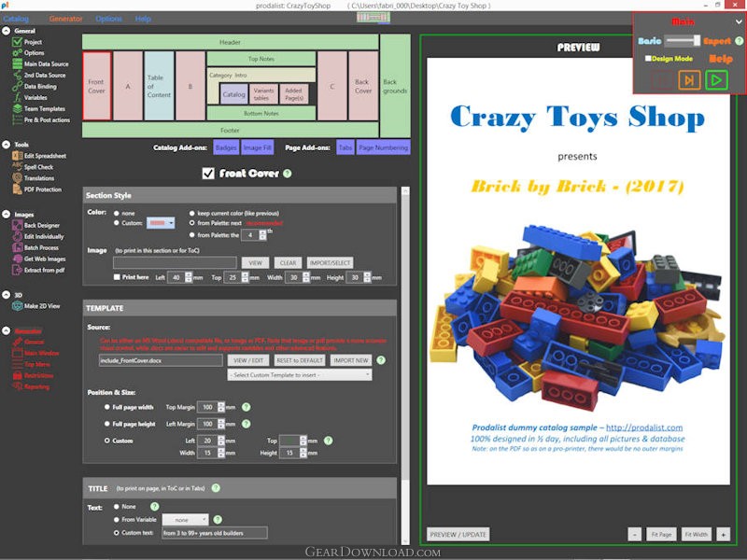Image resolution: width=747 pixels, height=560 pixels.
Task: Open the Extract from pdf tool
Action: point(38,270)
